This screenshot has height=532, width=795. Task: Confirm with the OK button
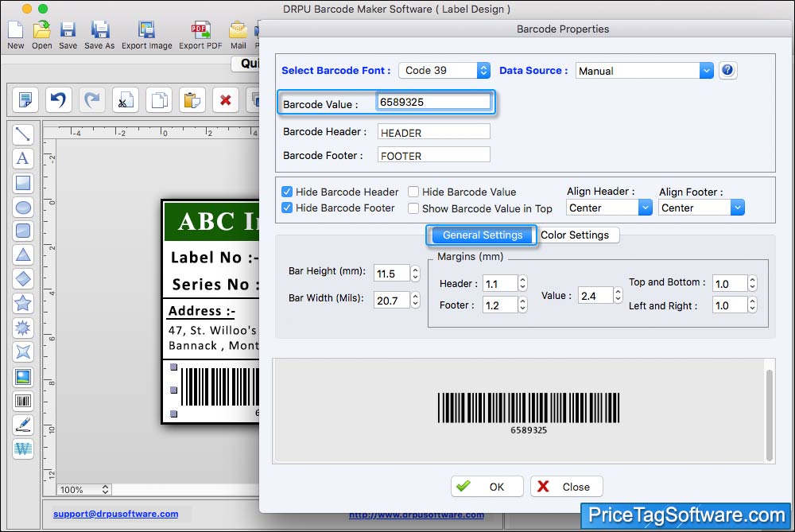pyautogui.click(x=487, y=487)
